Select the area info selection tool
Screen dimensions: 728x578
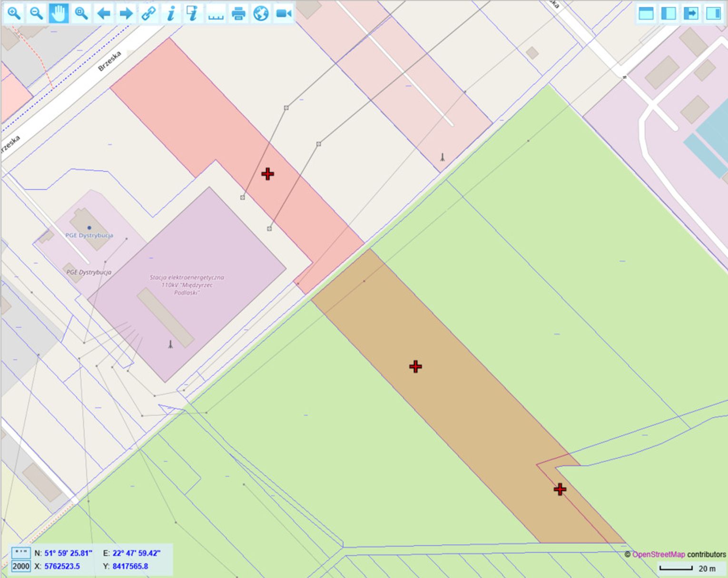[x=193, y=13]
